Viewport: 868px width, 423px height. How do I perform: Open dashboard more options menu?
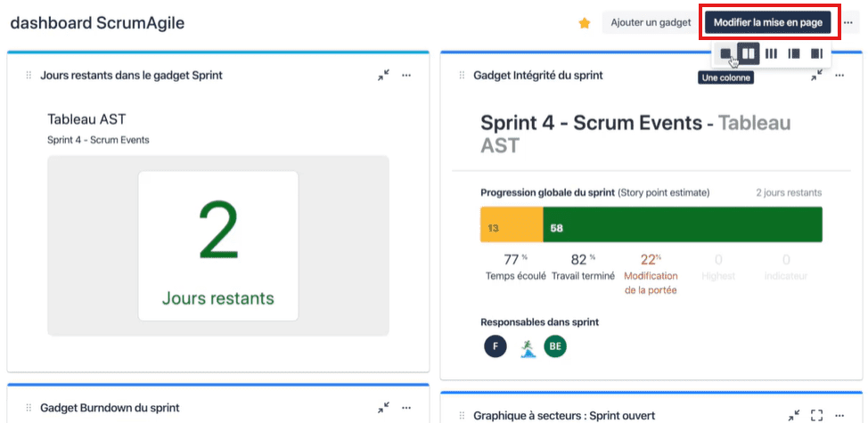(x=848, y=22)
